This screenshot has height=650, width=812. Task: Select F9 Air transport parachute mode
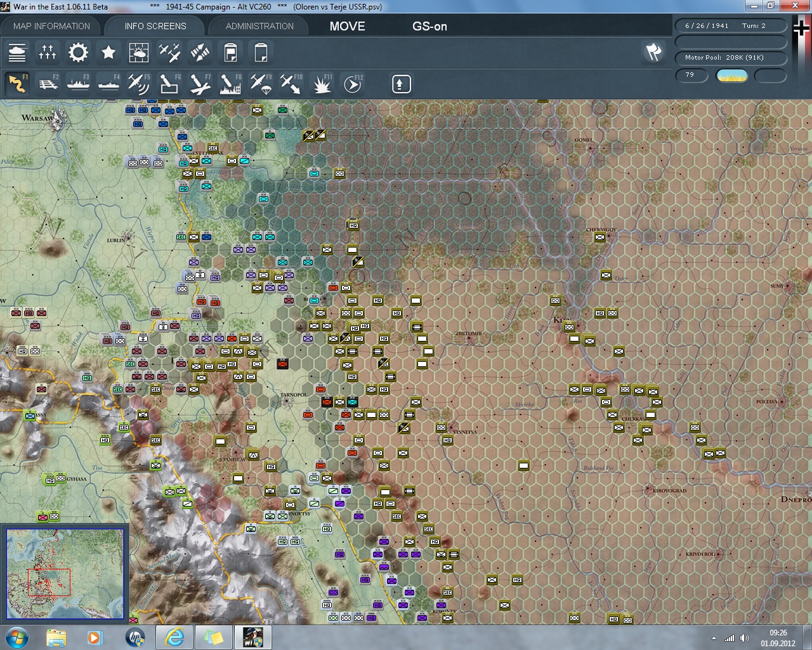click(x=261, y=84)
